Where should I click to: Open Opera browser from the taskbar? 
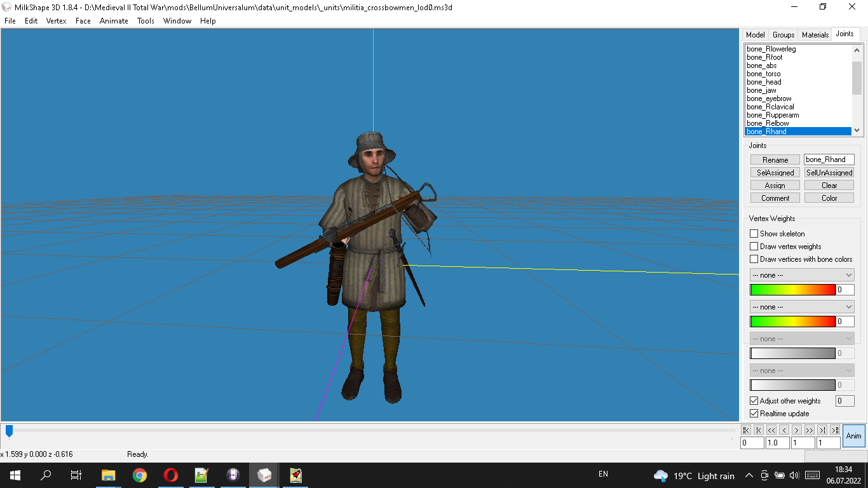[x=170, y=475]
